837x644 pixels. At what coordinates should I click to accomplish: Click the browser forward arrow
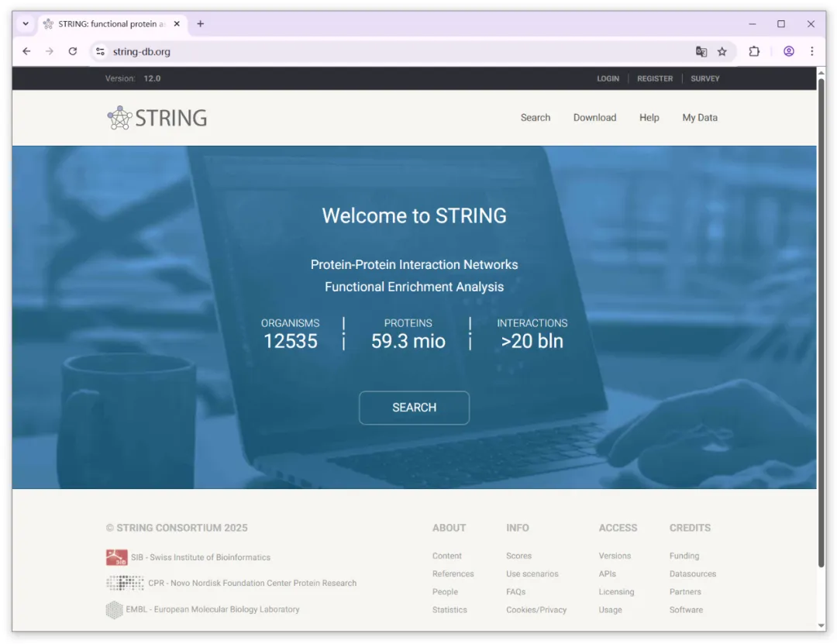(49, 51)
